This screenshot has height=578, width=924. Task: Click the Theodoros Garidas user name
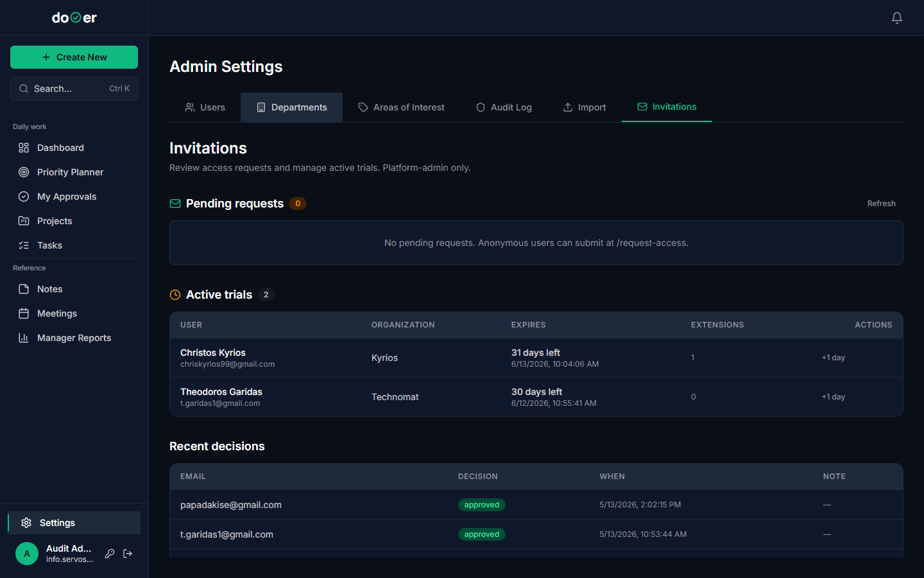tap(221, 392)
